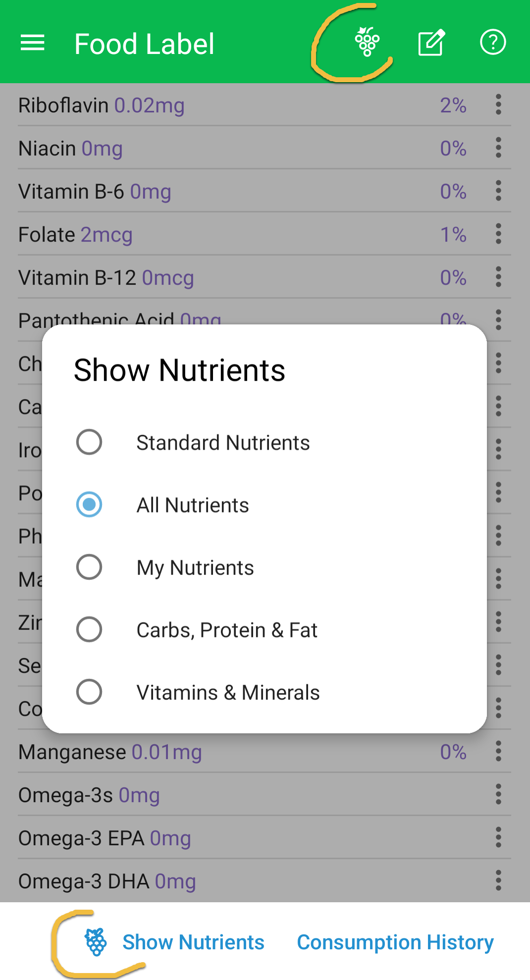The image size is (530, 980).
Task: Tap the Show Nutrients bottom button
Action: (193, 942)
